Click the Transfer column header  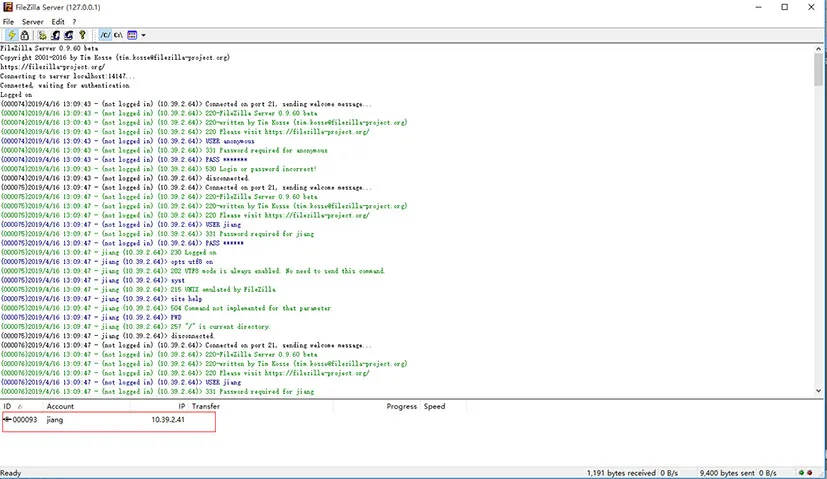(261, 406)
